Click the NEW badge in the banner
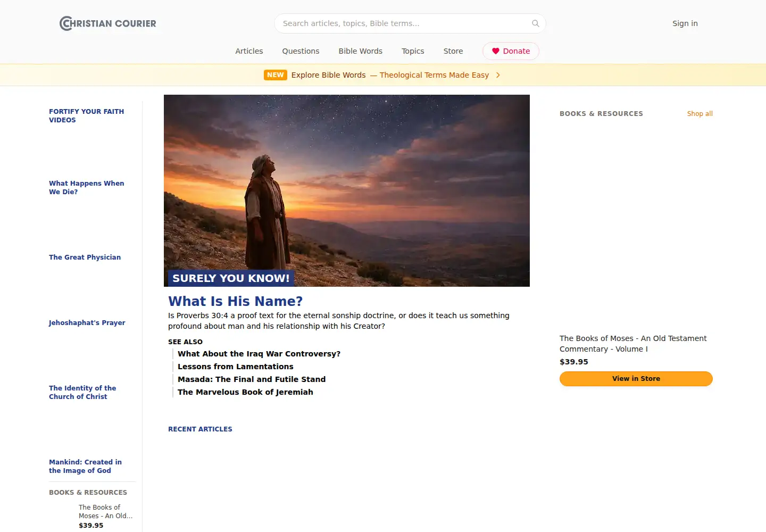The width and height of the screenshot is (766, 532). pyautogui.click(x=276, y=75)
